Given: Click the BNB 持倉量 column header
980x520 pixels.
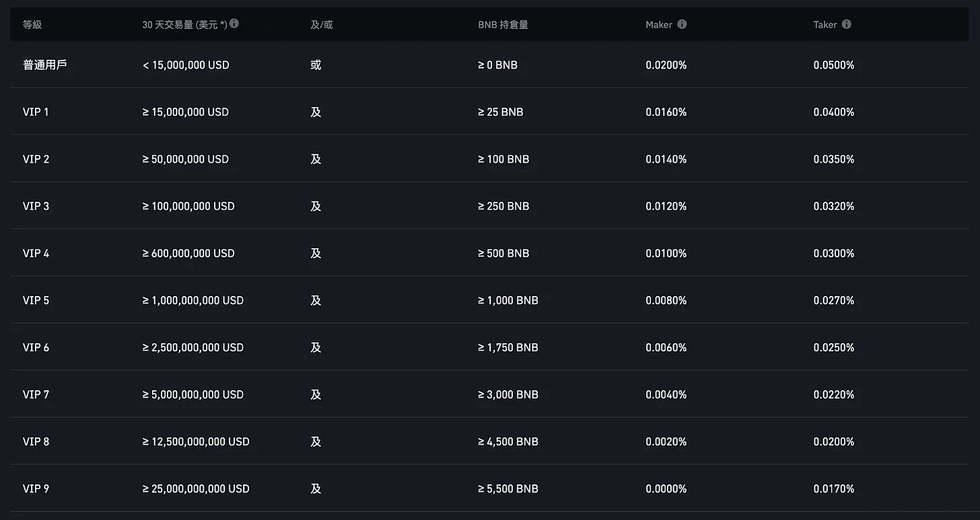Looking at the screenshot, I should (x=503, y=25).
